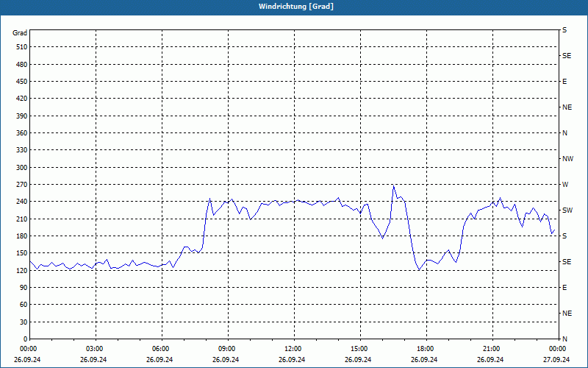Click the 0 value on the degree axis
Viewport: 588px width, 368px height.
[26, 339]
